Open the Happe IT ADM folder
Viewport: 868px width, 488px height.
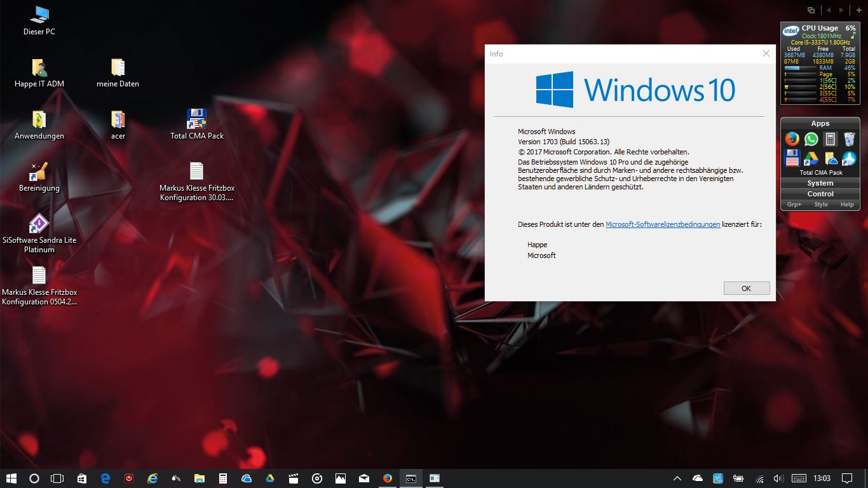[x=39, y=73]
